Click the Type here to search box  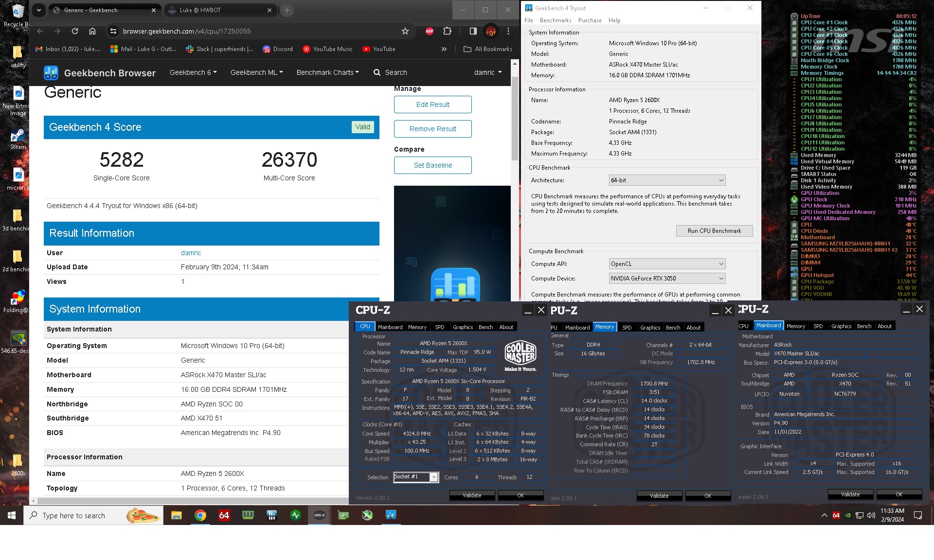(93, 515)
